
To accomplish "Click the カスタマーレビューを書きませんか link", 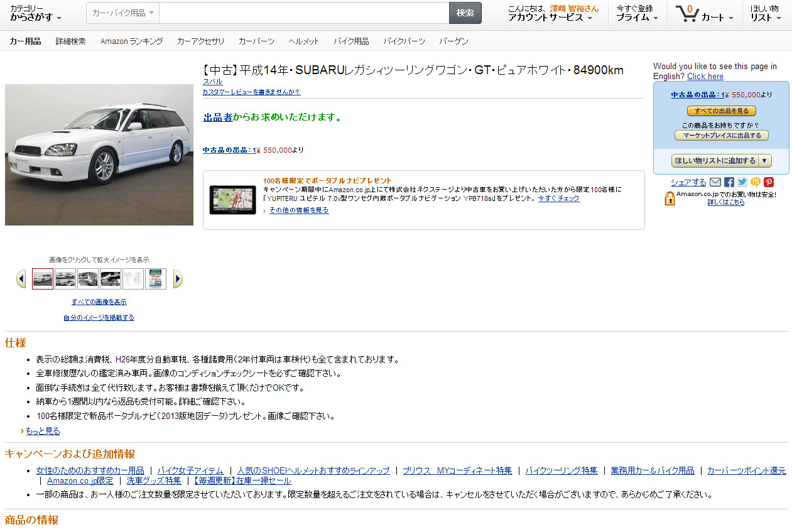I will click(x=251, y=92).
